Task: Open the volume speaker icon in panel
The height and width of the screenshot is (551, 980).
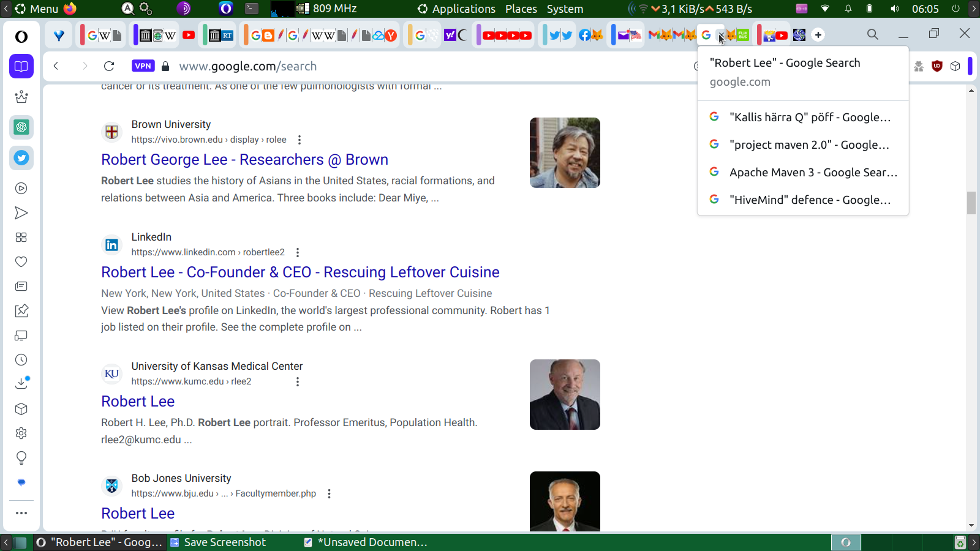Action: coord(895,9)
